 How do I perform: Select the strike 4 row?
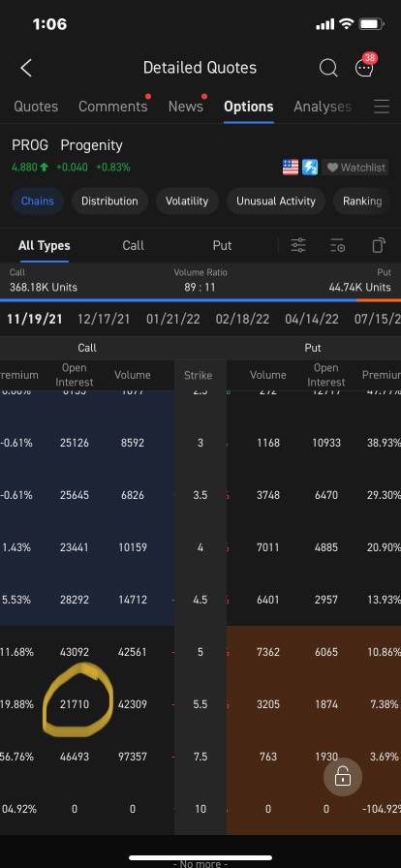pos(200,547)
